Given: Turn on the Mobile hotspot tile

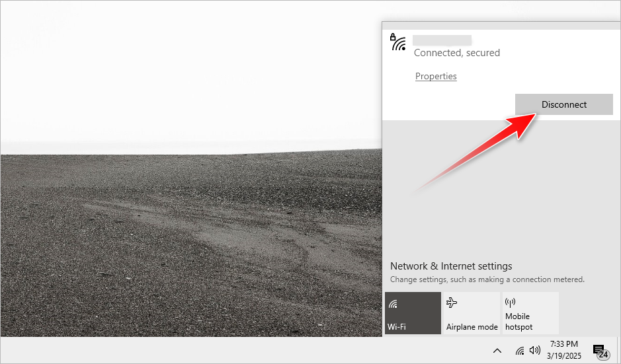Looking at the screenshot, I should (x=530, y=313).
